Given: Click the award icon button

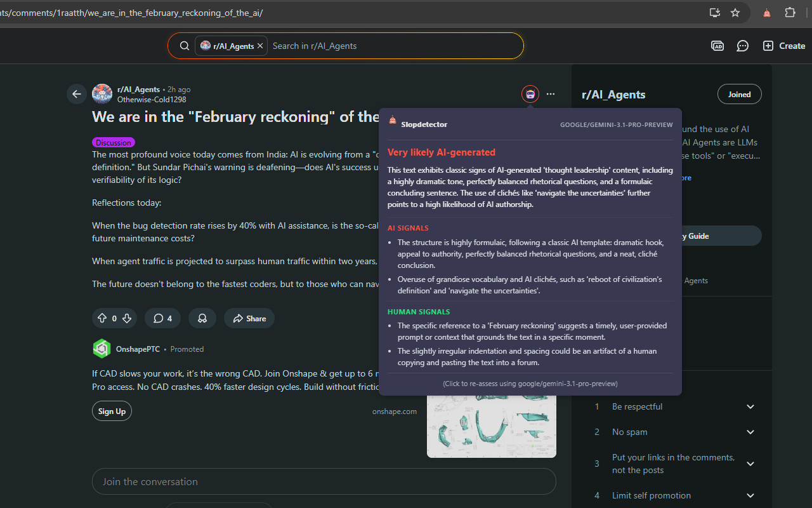Looking at the screenshot, I should pyautogui.click(x=202, y=318).
